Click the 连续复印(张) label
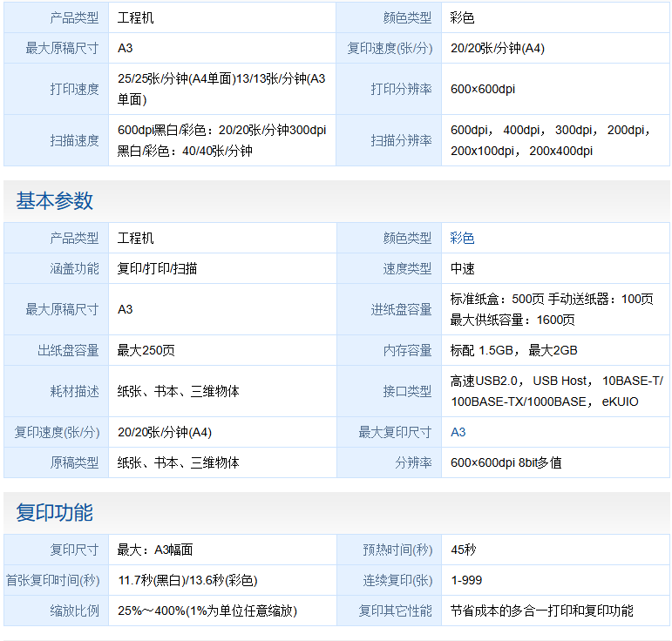This screenshot has height=641, width=672. [397, 581]
